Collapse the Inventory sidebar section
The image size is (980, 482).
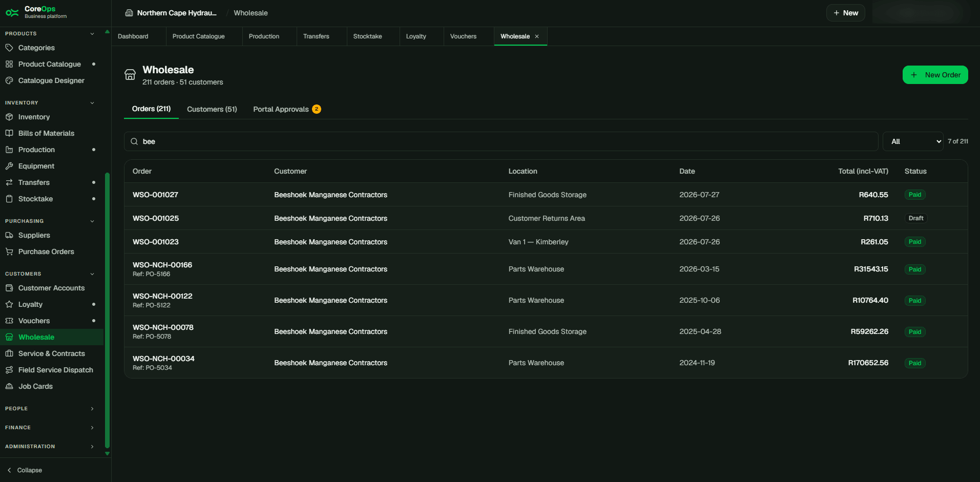(x=92, y=103)
